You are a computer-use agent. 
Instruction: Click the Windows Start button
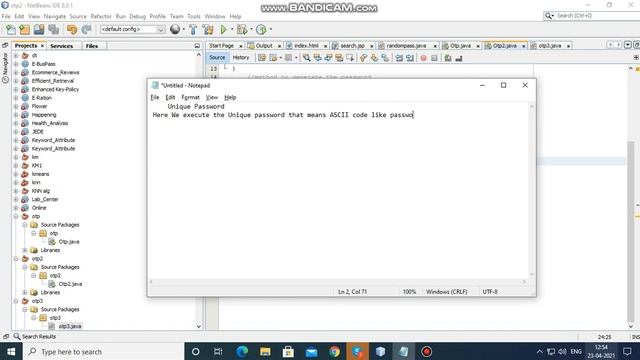[x=11, y=351]
